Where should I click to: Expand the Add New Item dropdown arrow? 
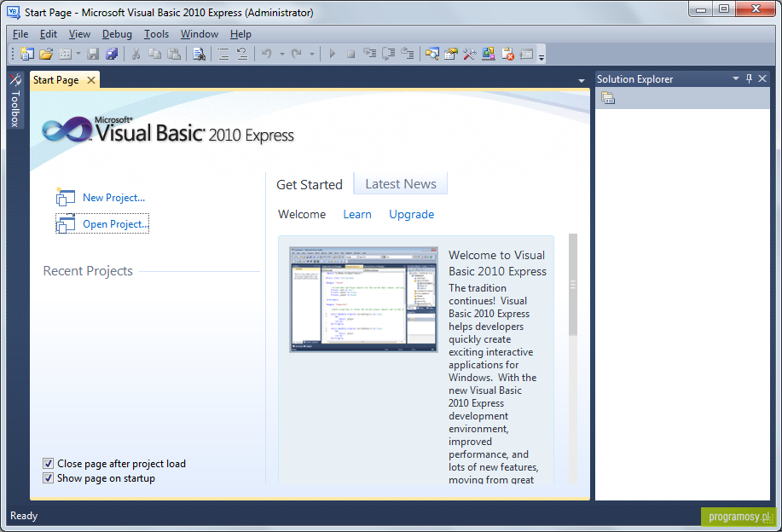[x=78, y=54]
